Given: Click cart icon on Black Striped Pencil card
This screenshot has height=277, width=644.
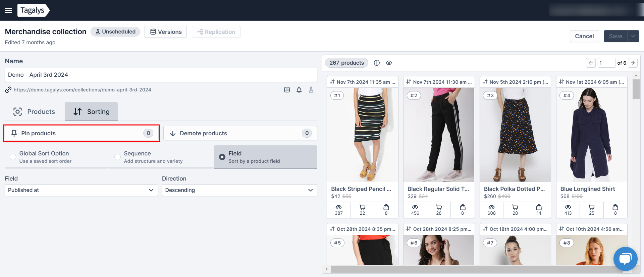Looking at the screenshot, I should pyautogui.click(x=362, y=207).
